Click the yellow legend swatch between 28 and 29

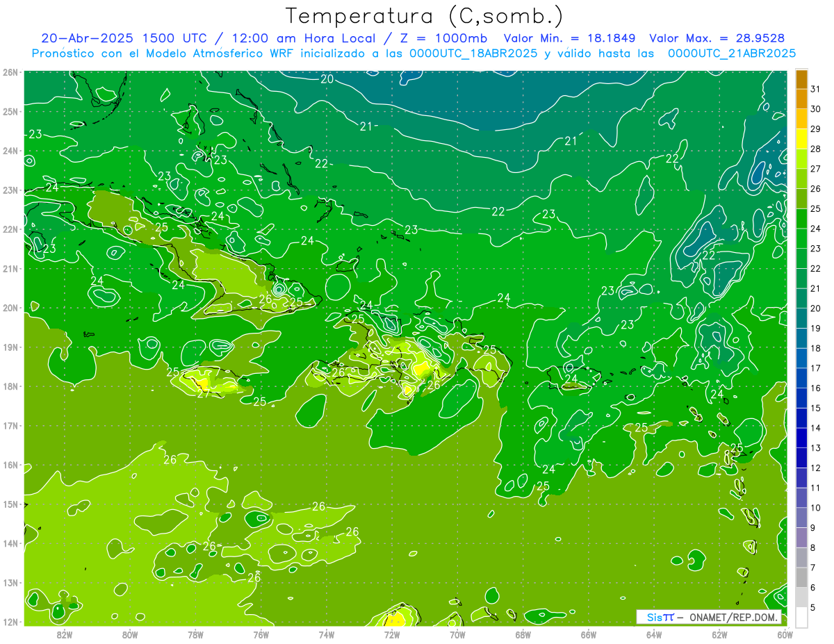(x=801, y=139)
